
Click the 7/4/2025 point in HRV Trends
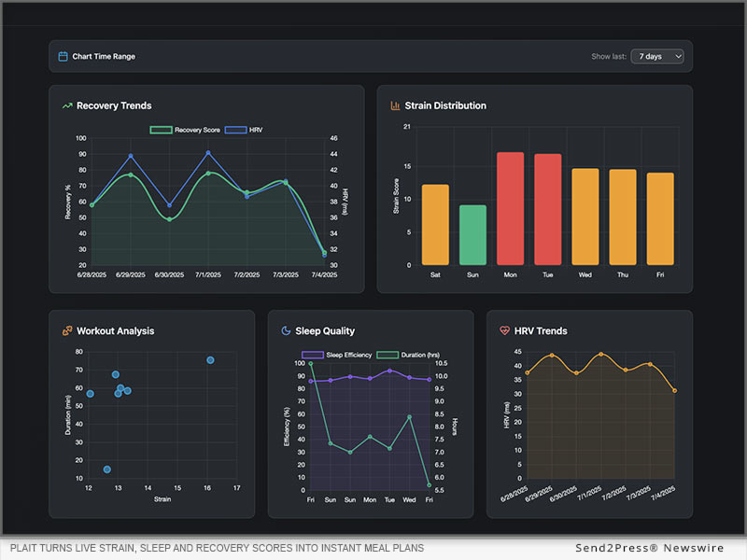[674, 390]
